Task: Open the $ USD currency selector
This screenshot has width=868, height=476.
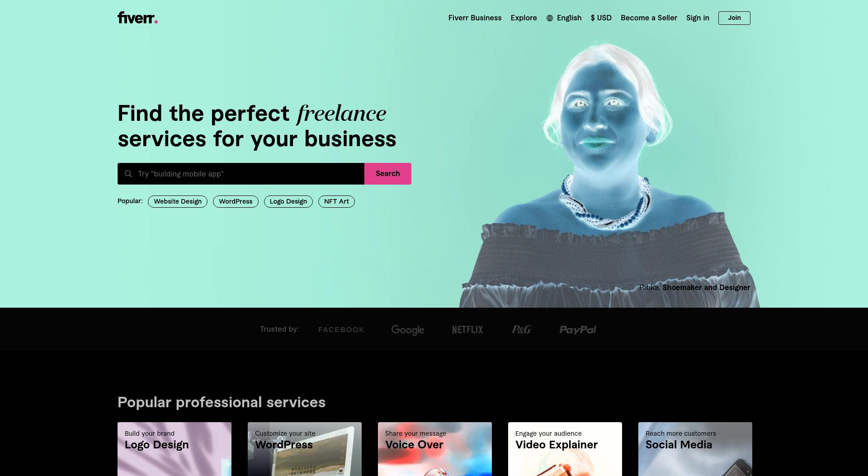Action: 601,18
